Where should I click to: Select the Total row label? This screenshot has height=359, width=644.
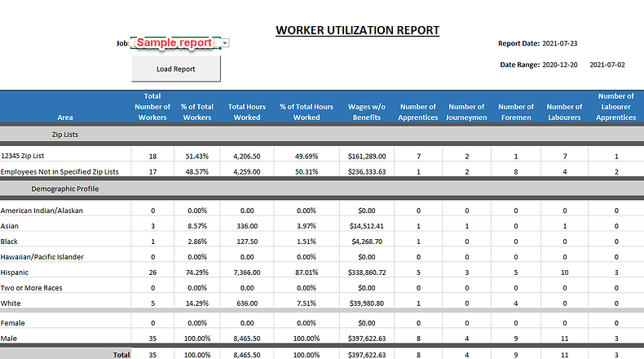121,354
